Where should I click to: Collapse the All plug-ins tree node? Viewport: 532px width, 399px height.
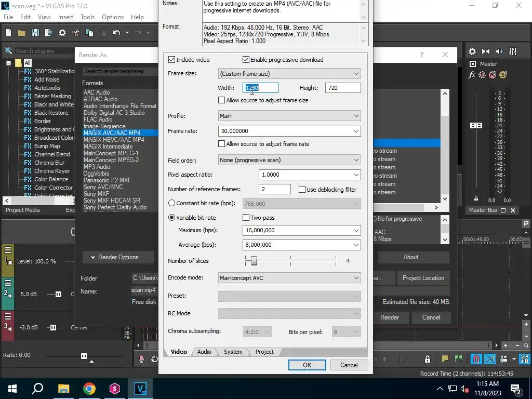click(x=9, y=63)
